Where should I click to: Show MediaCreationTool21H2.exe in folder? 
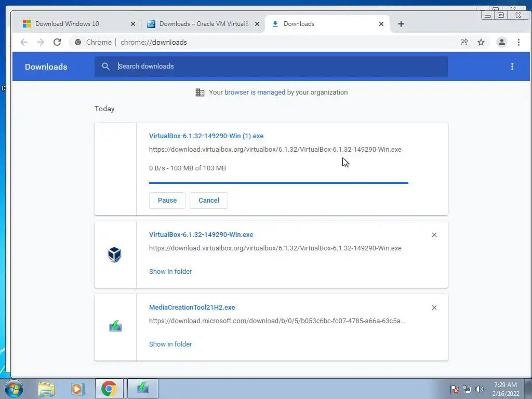[x=170, y=344]
